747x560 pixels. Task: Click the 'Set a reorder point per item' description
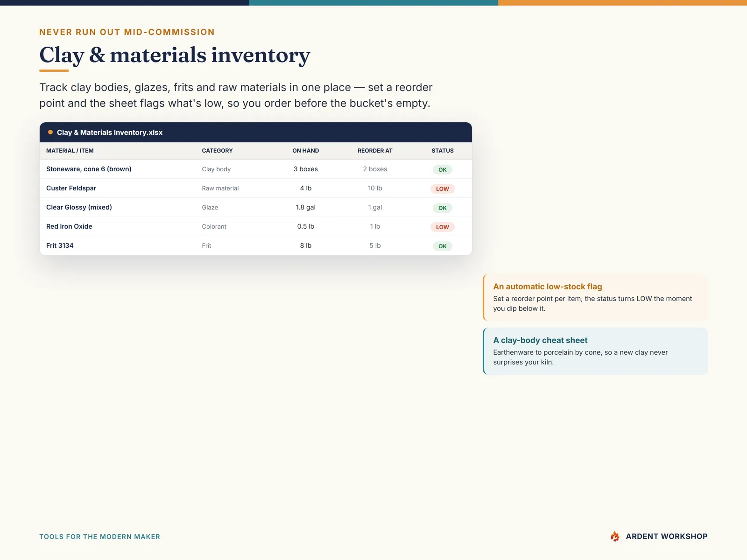click(592, 303)
